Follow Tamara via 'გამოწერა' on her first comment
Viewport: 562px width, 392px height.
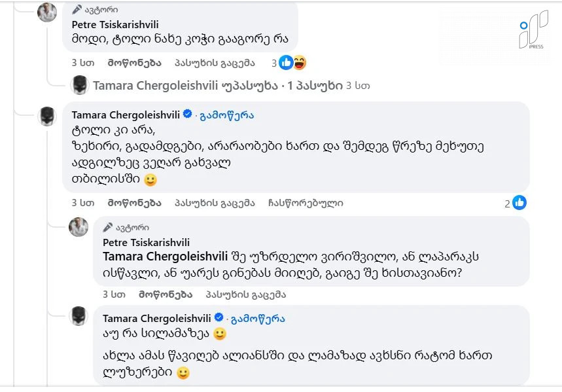point(226,115)
